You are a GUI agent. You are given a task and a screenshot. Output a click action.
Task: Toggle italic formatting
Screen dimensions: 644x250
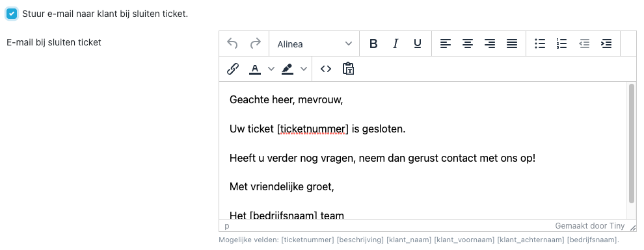tap(395, 44)
